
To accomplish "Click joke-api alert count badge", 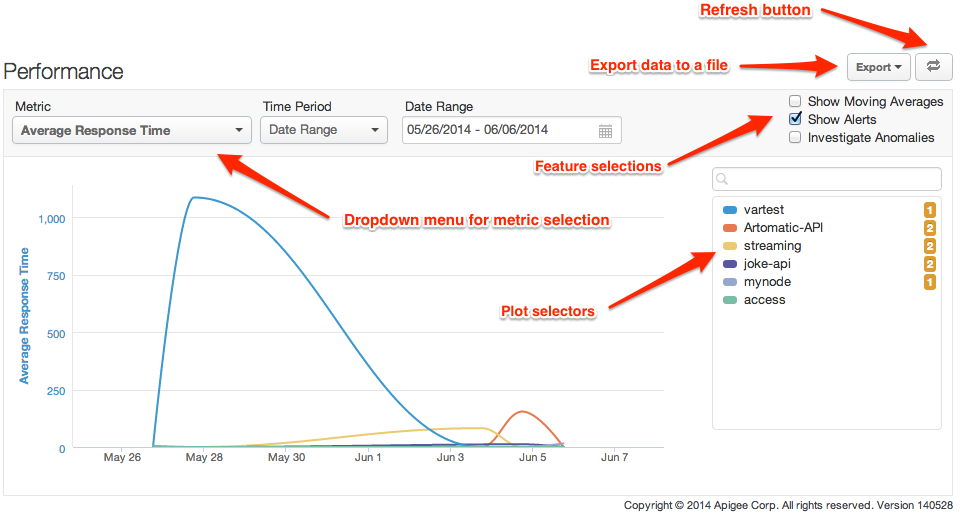I will click(x=930, y=264).
